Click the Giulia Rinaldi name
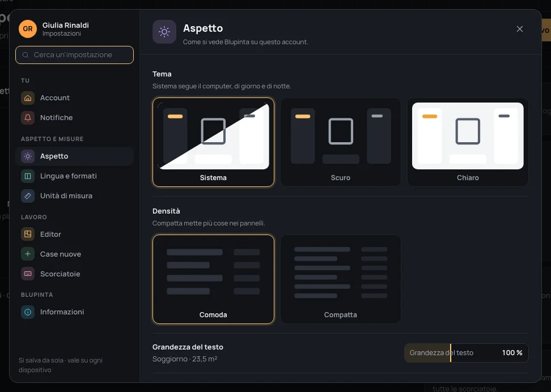 pyautogui.click(x=66, y=25)
